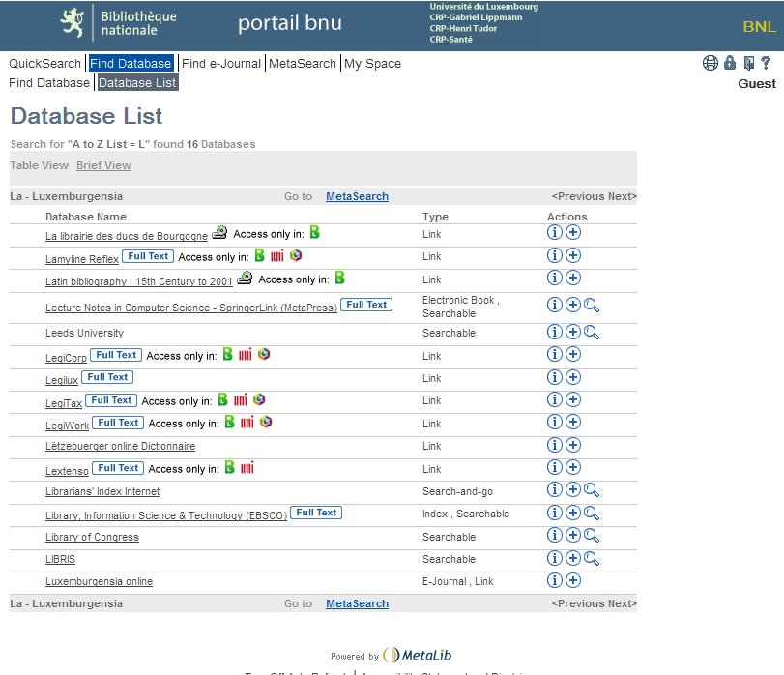Screen dimensions: 784x675
Task: Search Library of Congress via magnifier icon
Action: 592,536
